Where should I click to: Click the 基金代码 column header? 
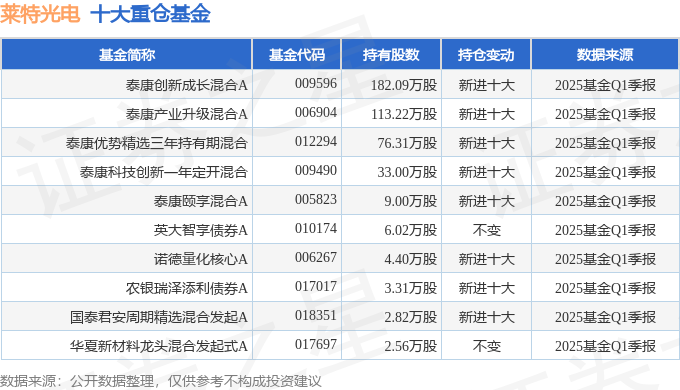(297, 55)
